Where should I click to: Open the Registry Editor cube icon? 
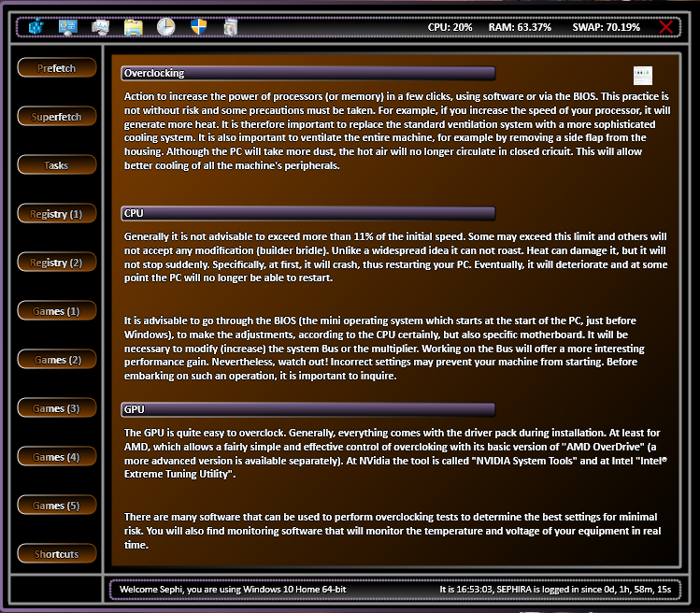coord(36,27)
